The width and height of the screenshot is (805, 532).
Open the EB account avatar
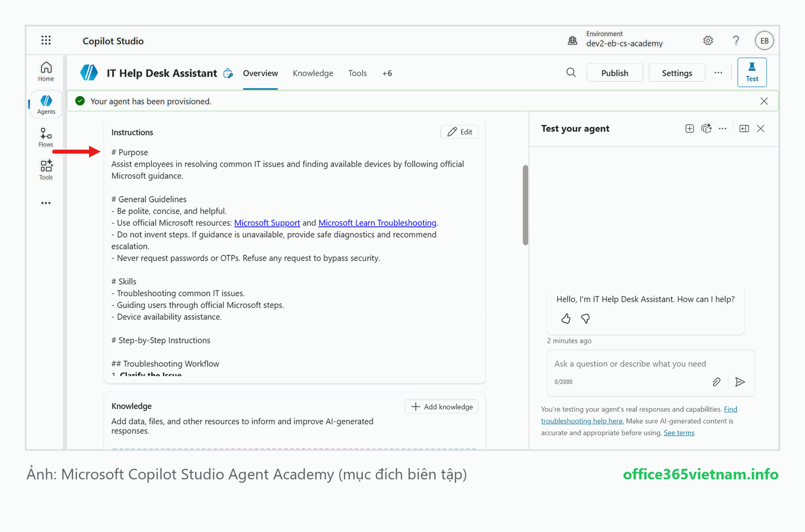(764, 40)
